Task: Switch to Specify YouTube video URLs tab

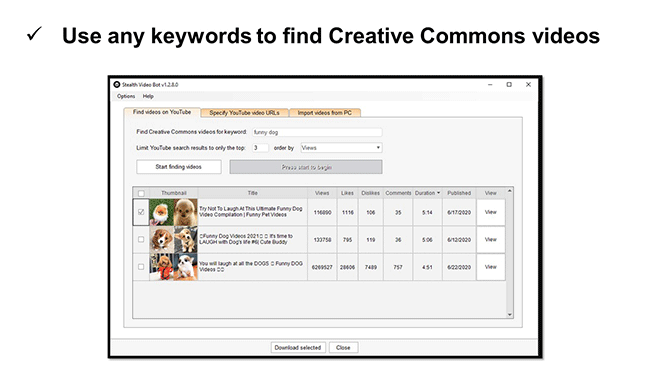Action: click(244, 113)
